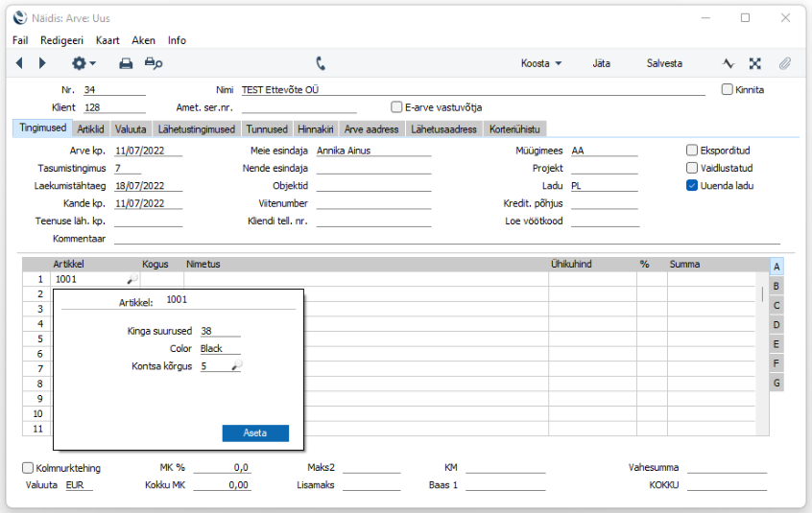Viewport: 812px width, 513px height.
Task: Switch to the Lähetusaadress tab
Action: tap(443, 128)
